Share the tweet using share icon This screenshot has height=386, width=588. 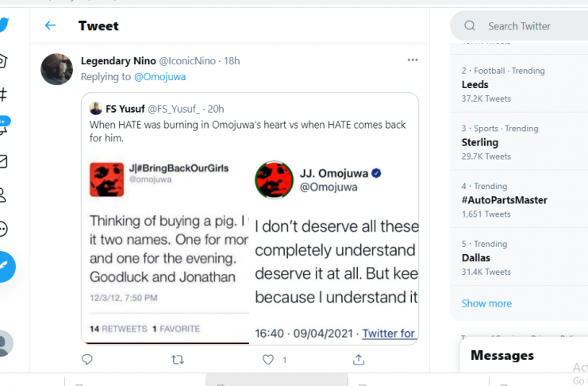(x=359, y=360)
